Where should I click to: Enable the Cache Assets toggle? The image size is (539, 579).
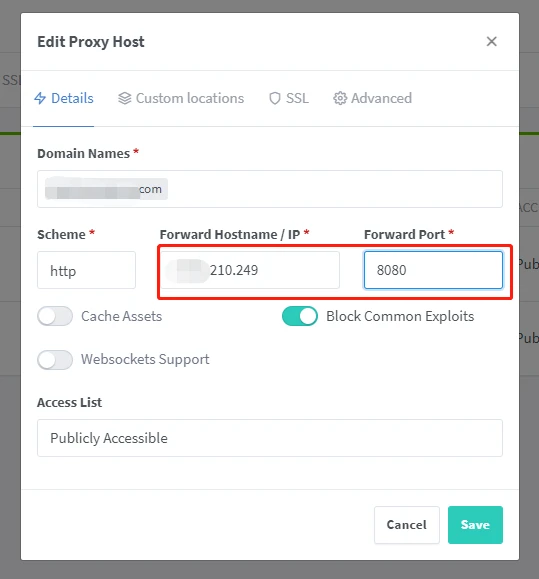55,316
